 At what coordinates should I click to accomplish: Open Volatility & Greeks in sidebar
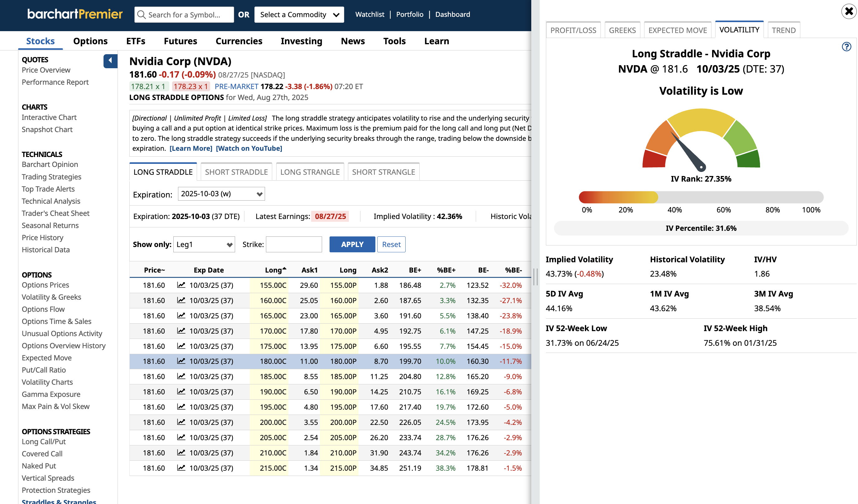click(x=51, y=297)
